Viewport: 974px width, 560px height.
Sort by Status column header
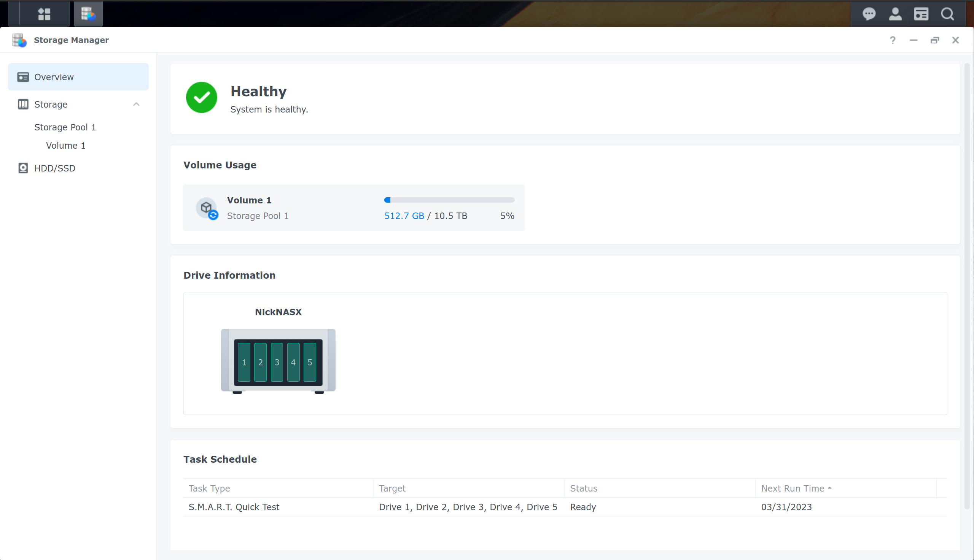click(660, 489)
